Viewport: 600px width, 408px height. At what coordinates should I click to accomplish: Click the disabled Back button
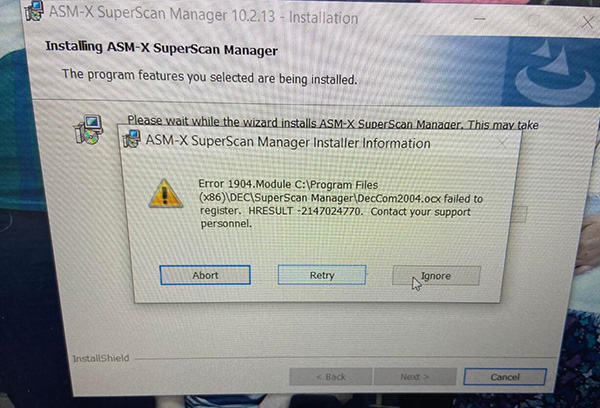click(x=331, y=377)
